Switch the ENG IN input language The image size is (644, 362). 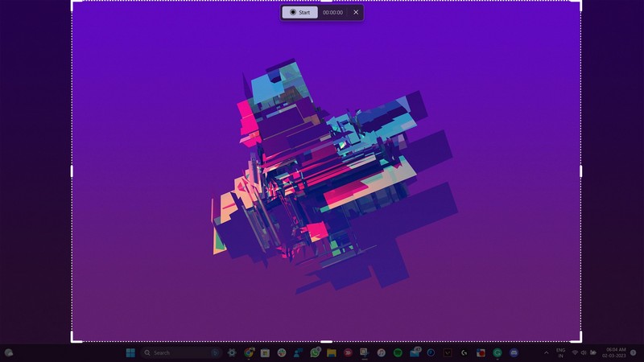pos(560,352)
